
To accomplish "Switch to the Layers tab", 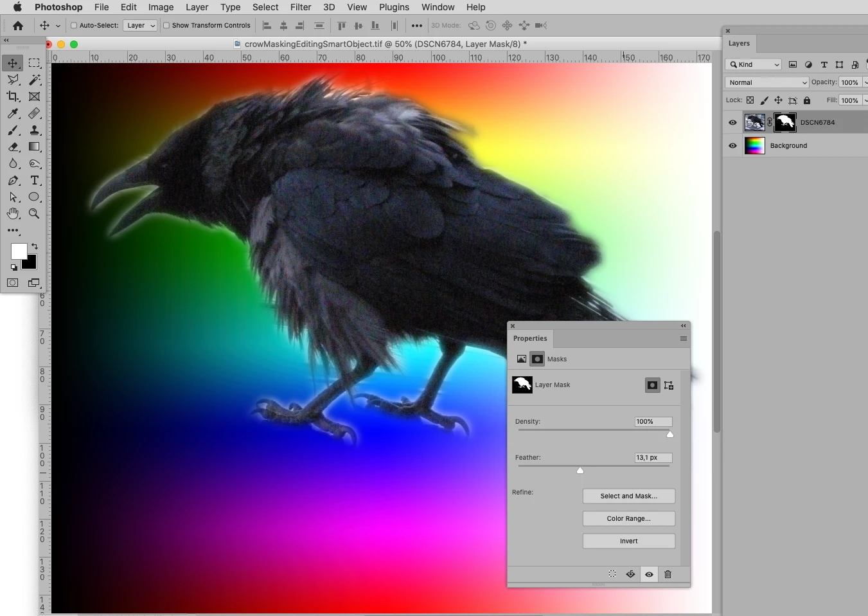I will point(739,43).
